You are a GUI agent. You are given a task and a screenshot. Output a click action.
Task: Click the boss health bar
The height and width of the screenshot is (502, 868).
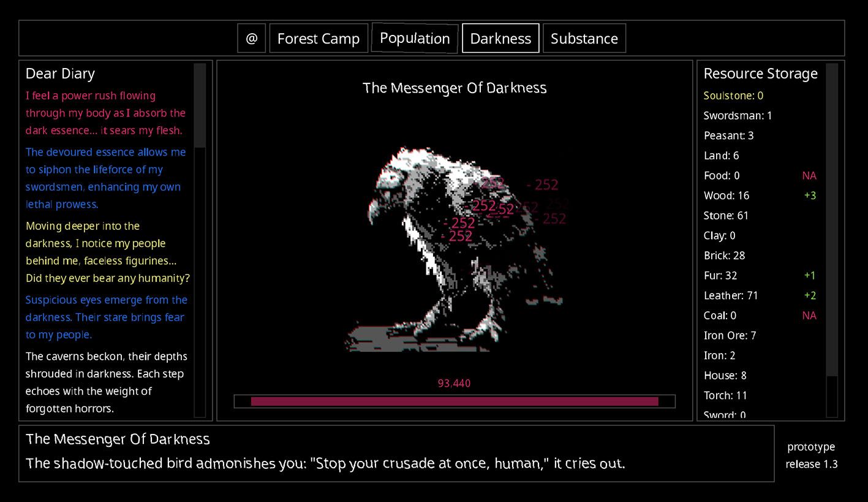click(454, 401)
